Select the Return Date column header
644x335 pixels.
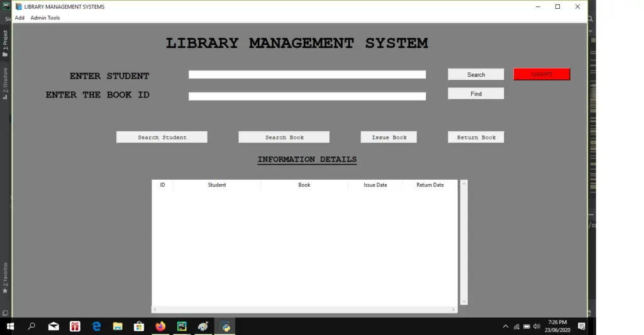click(430, 185)
